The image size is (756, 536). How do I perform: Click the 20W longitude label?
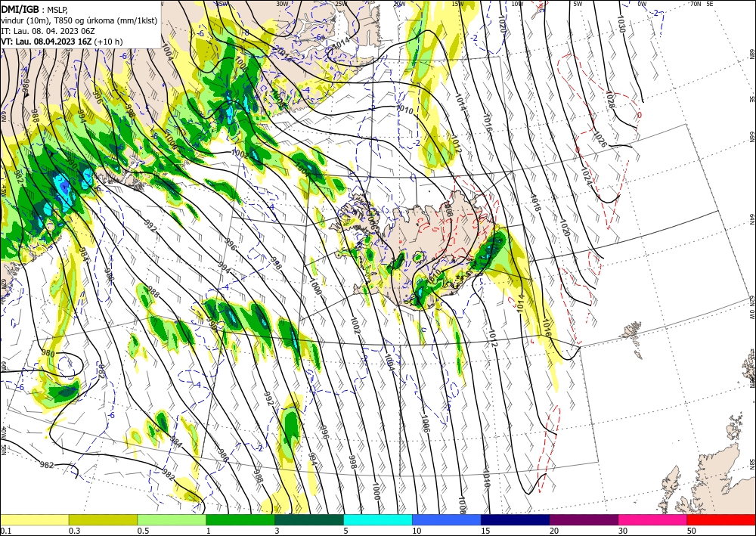coord(399,4)
